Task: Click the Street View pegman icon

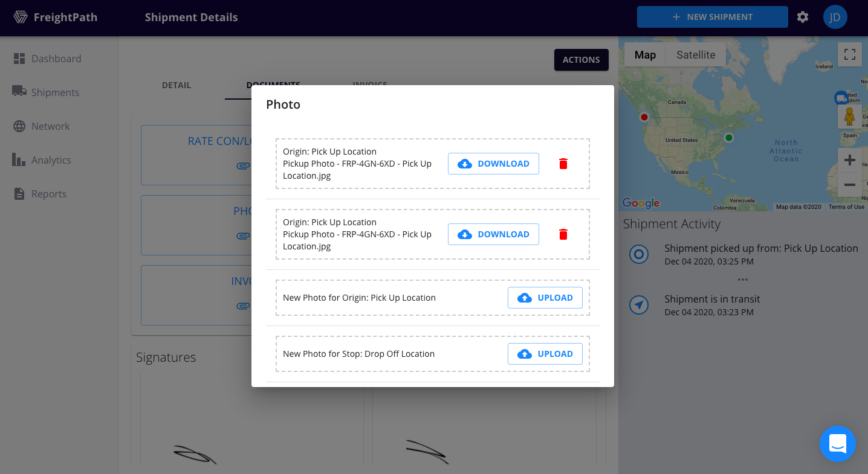Action: [849, 116]
